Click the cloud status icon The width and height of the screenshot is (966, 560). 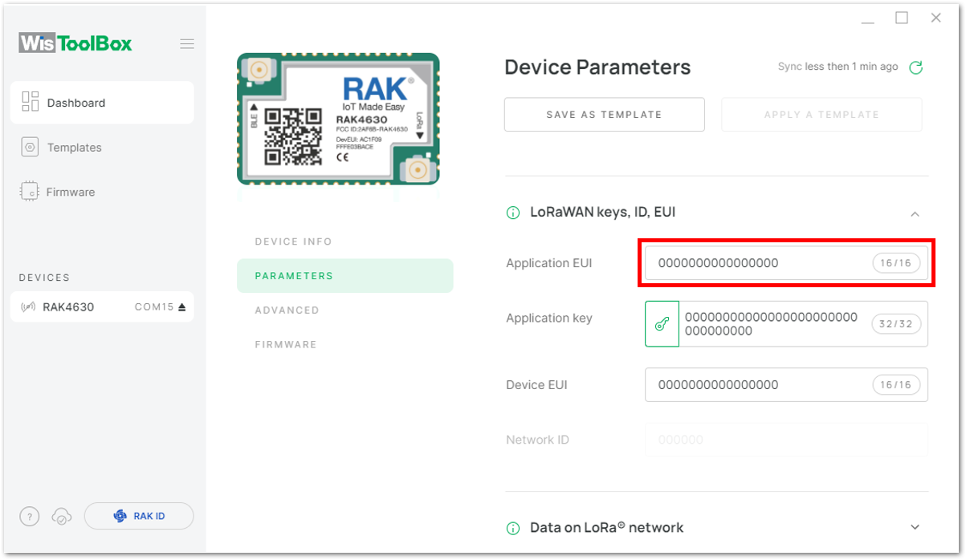point(61,517)
